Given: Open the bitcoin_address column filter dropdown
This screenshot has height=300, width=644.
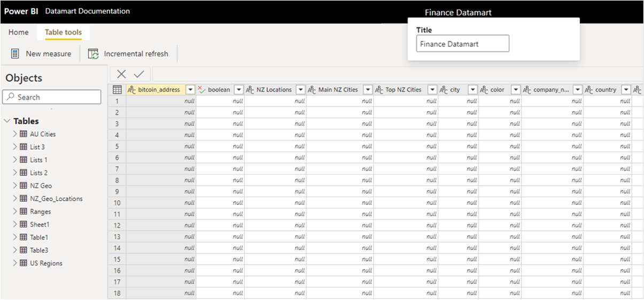Looking at the screenshot, I should [190, 90].
